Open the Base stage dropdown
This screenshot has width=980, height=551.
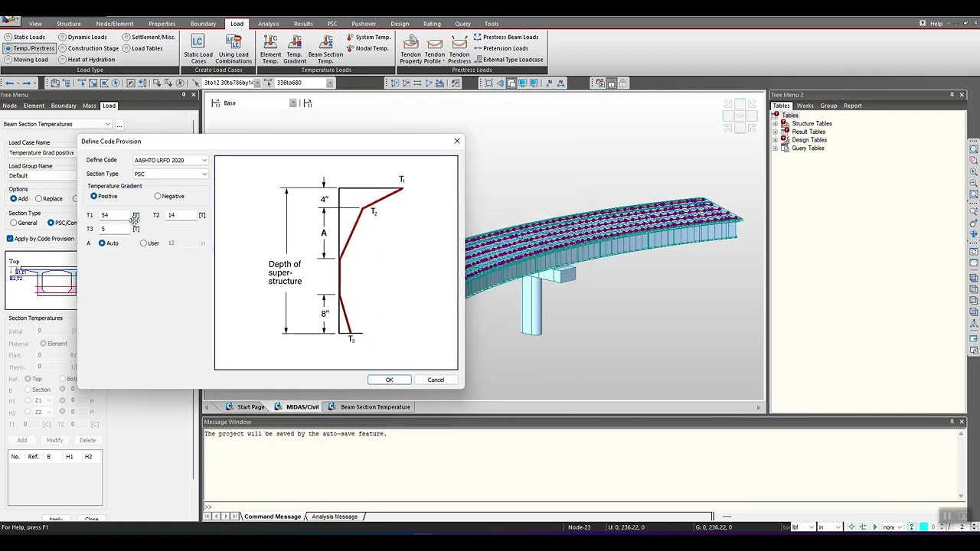[x=292, y=103]
